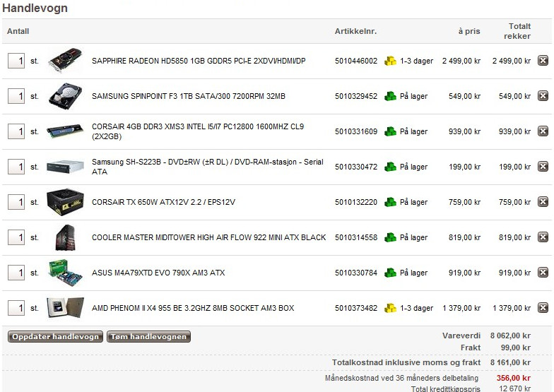Screen dimensions: 554x392
Task: Remove the Cooler Master Miditower from cart
Action: [543, 237]
